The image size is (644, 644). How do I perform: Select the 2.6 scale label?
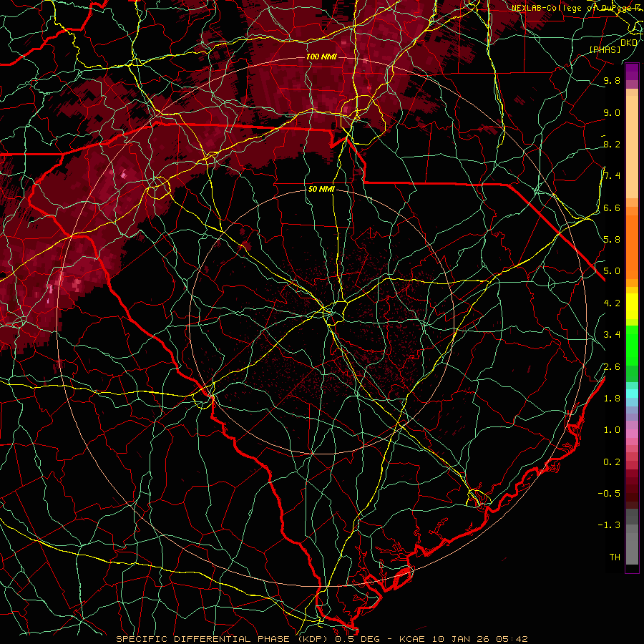pyautogui.click(x=612, y=367)
